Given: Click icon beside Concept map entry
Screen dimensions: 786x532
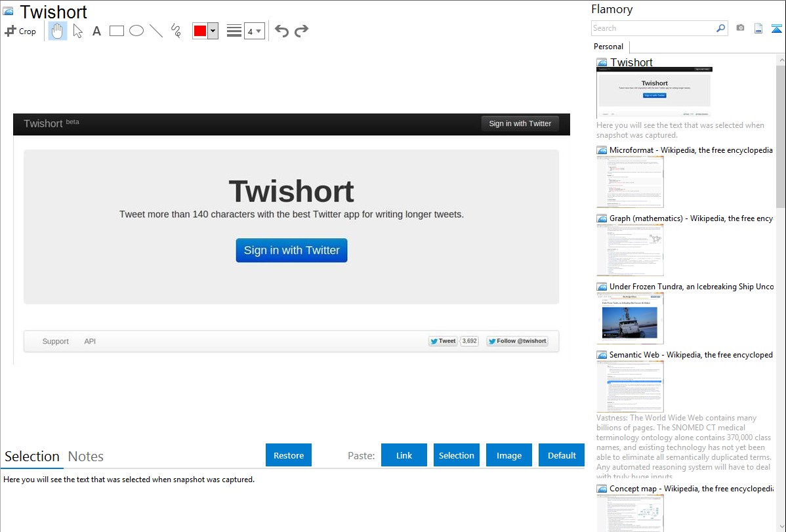Looking at the screenshot, I should pos(602,489).
